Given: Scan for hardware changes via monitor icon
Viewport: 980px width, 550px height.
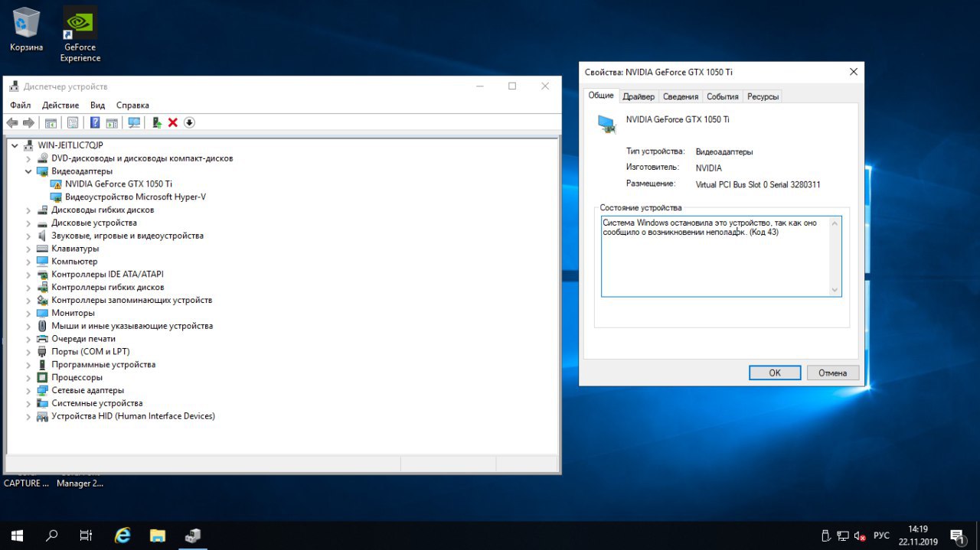Looking at the screenshot, I should click(134, 122).
